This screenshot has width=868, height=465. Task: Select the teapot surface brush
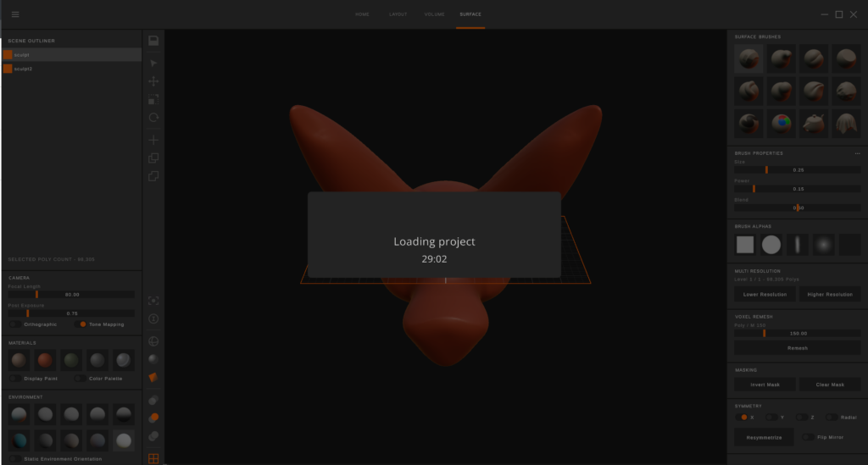click(x=814, y=124)
